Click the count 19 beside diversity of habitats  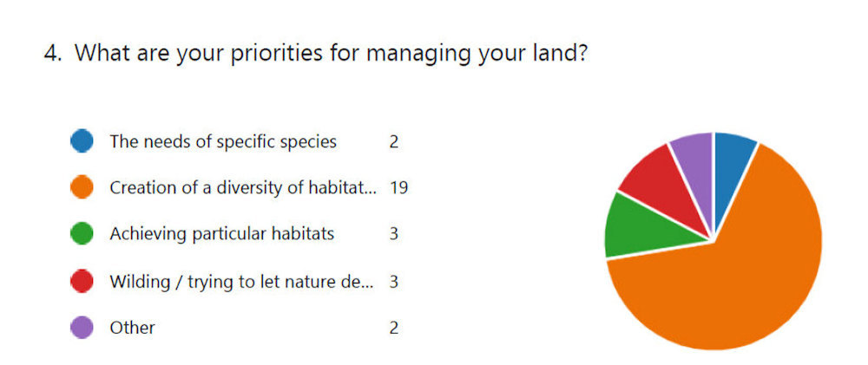click(398, 188)
